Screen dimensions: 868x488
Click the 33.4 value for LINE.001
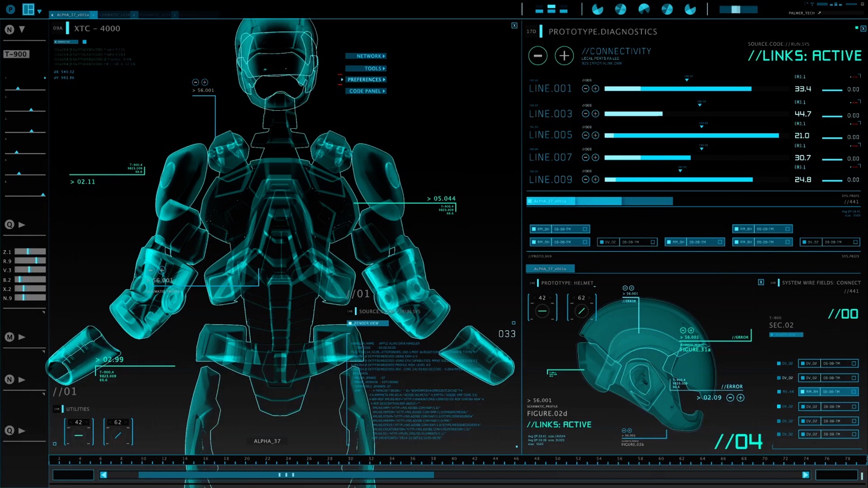pyautogui.click(x=803, y=89)
